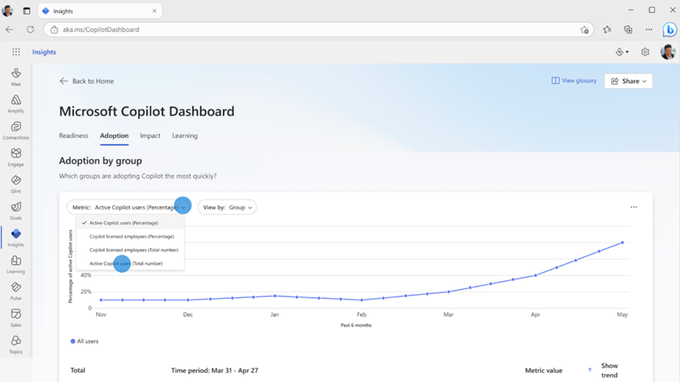
Task: Open browser favorites list icon
Action: (x=607, y=29)
